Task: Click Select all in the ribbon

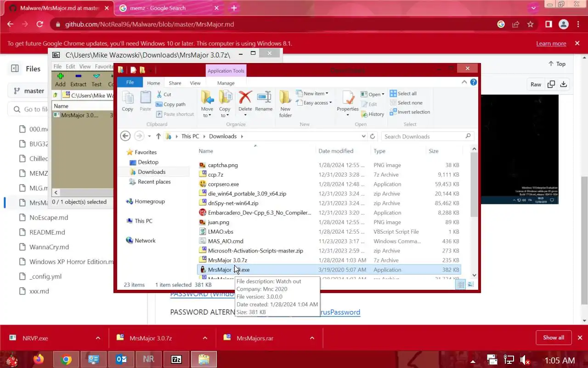Action: click(x=403, y=93)
